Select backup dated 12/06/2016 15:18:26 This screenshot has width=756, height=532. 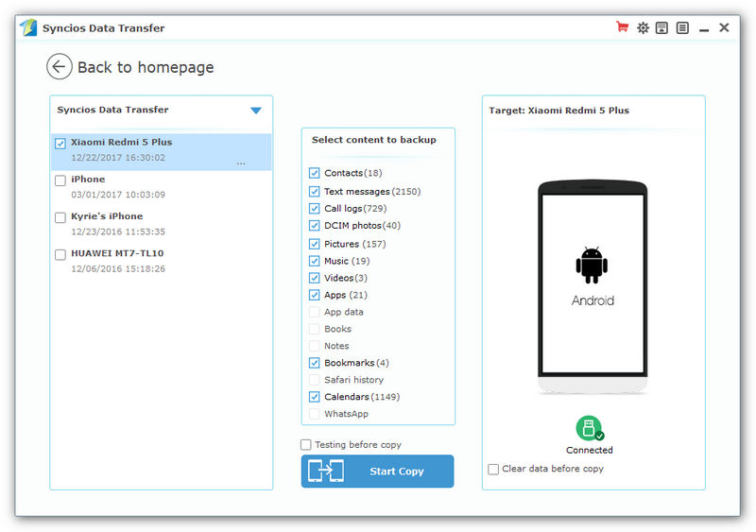118,268
